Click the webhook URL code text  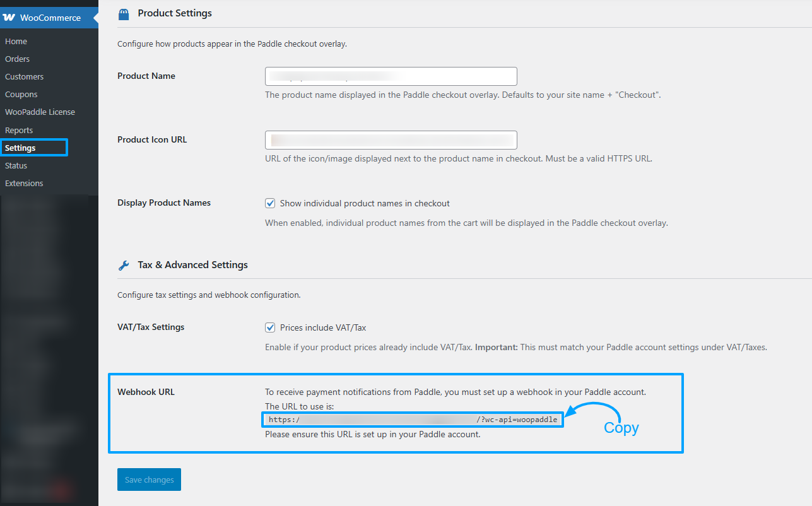(x=413, y=420)
